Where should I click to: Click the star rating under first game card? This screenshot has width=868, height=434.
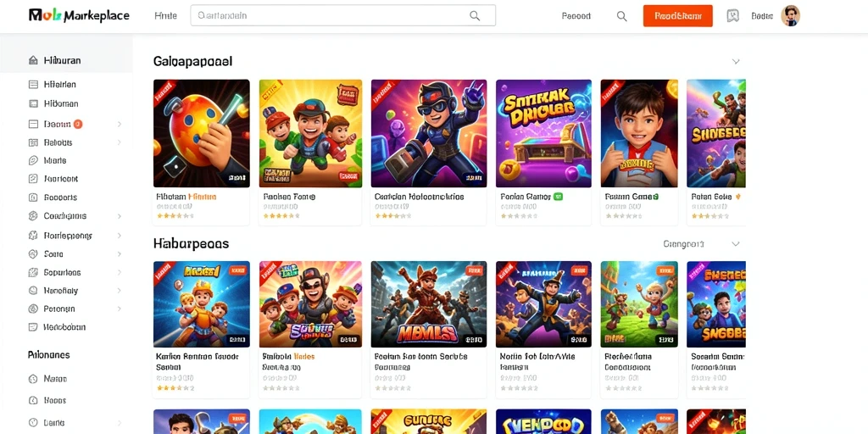tap(175, 216)
